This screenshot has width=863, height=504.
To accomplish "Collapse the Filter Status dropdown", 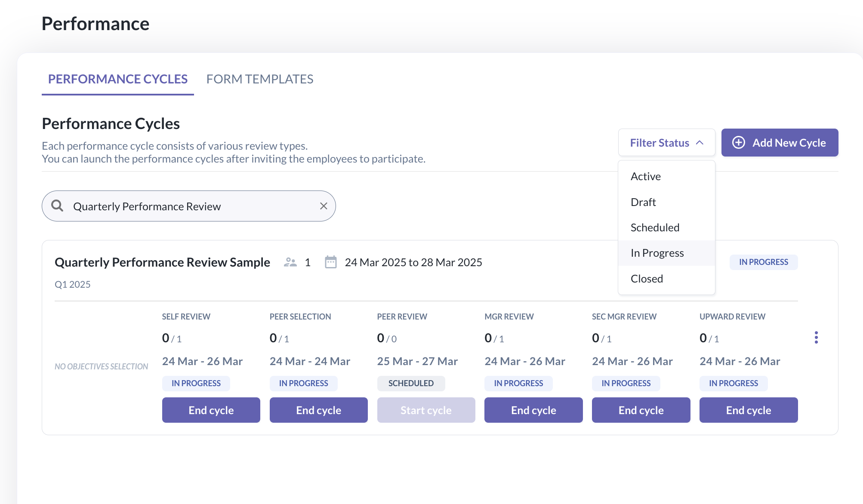I will point(666,143).
